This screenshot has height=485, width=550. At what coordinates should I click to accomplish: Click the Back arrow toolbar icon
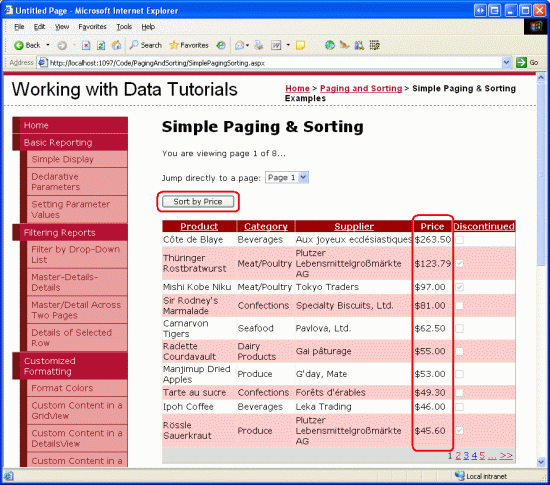(19, 45)
